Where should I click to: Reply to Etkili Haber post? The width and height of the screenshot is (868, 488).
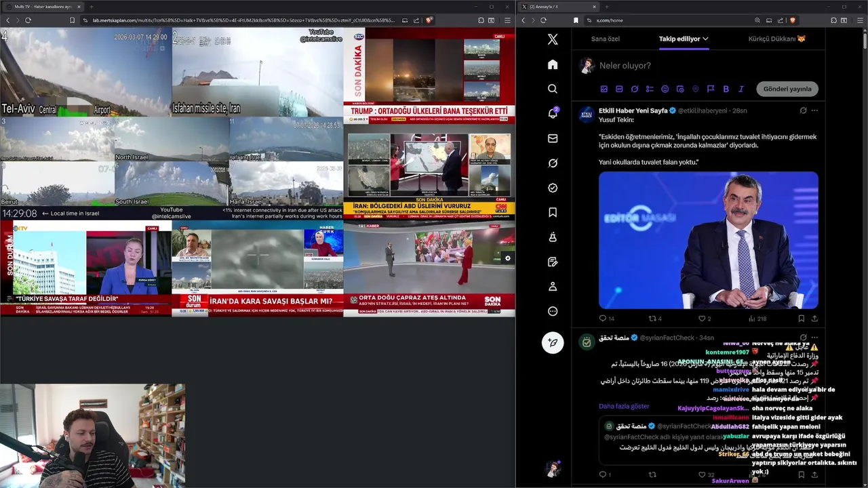click(x=606, y=319)
